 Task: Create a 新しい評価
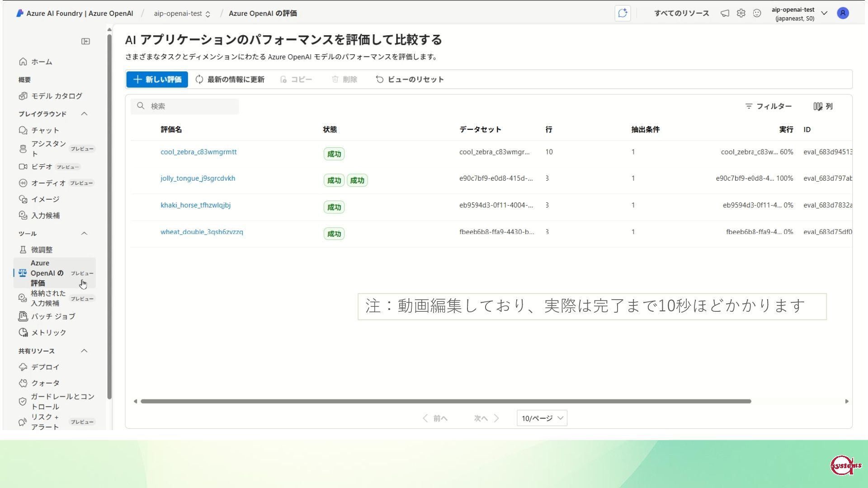tap(157, 80)
